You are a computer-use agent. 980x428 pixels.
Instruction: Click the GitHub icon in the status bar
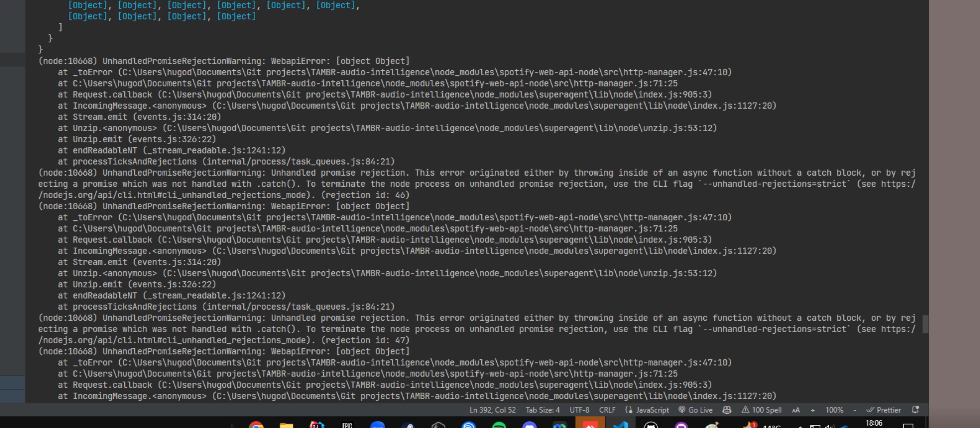(727, 410)
